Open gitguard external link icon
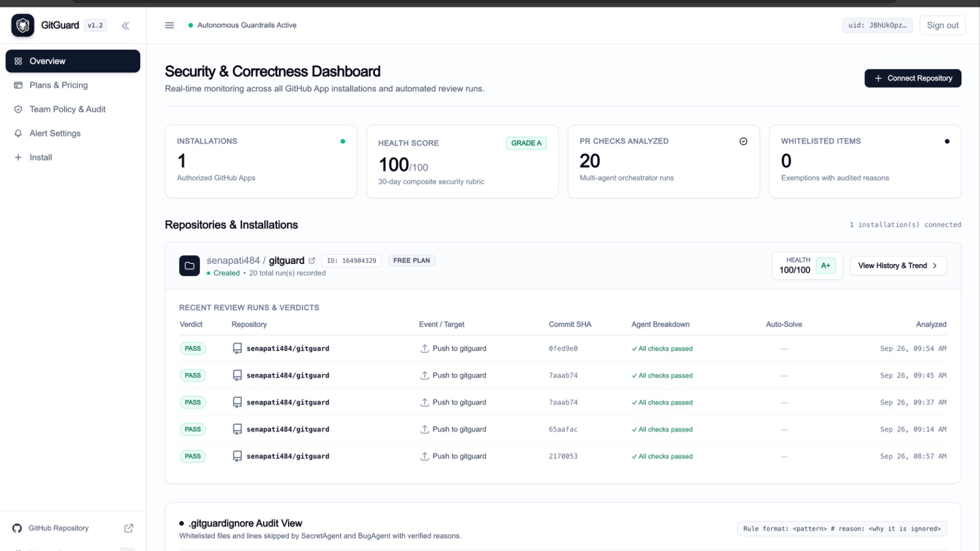980x551 pixels. [312, 261]
